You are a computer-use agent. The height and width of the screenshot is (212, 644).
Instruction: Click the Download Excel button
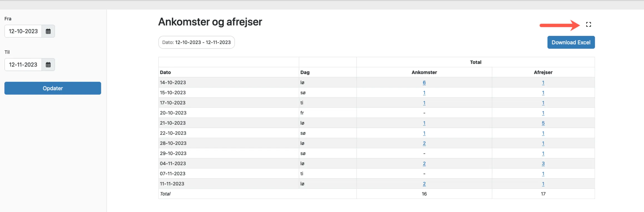[571, 42]
